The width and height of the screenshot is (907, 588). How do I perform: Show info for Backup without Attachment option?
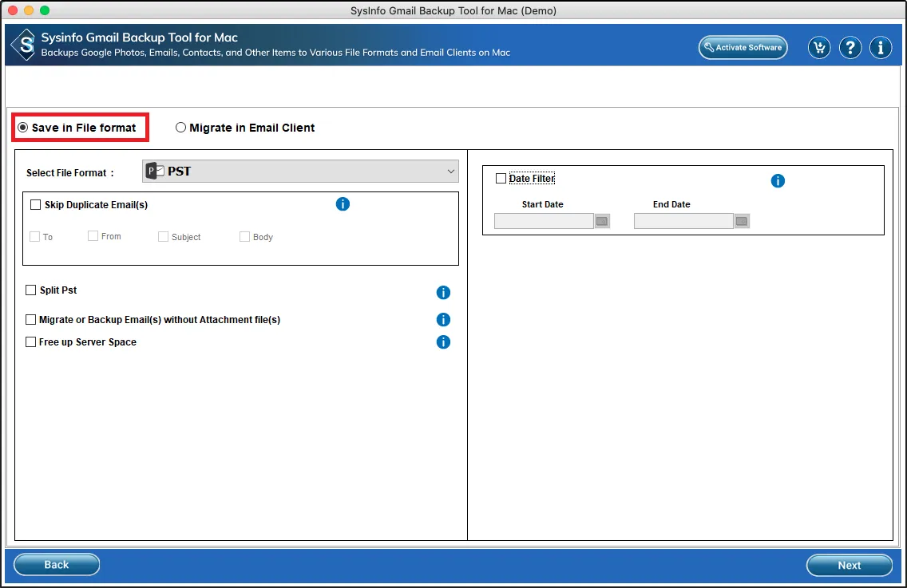443,320
